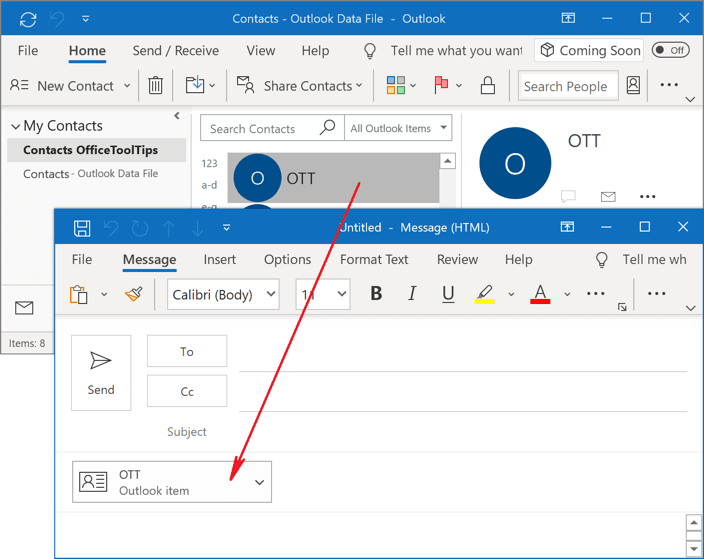Click Search People field
The image size is (704, 559).
coord(568,86)
